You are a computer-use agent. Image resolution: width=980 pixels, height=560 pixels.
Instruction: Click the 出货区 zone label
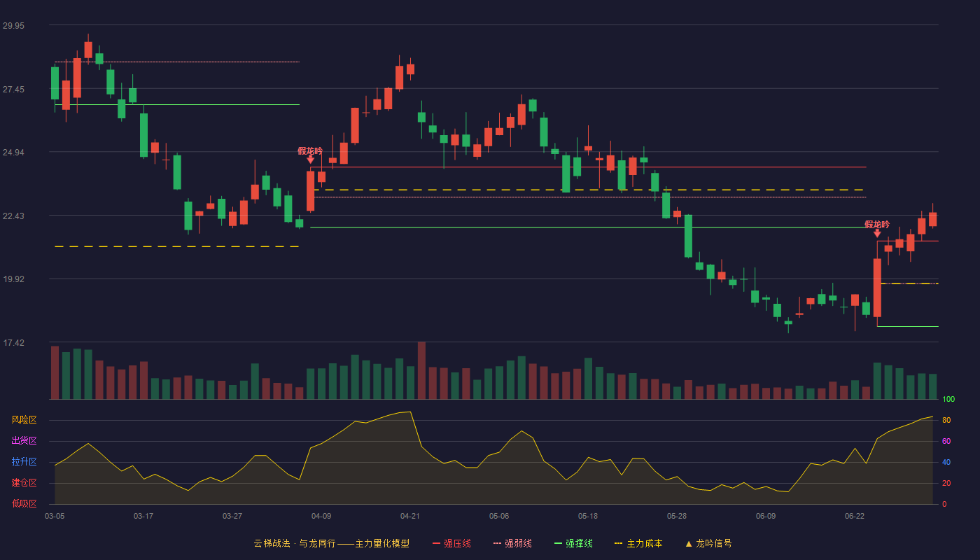point(24,441)
